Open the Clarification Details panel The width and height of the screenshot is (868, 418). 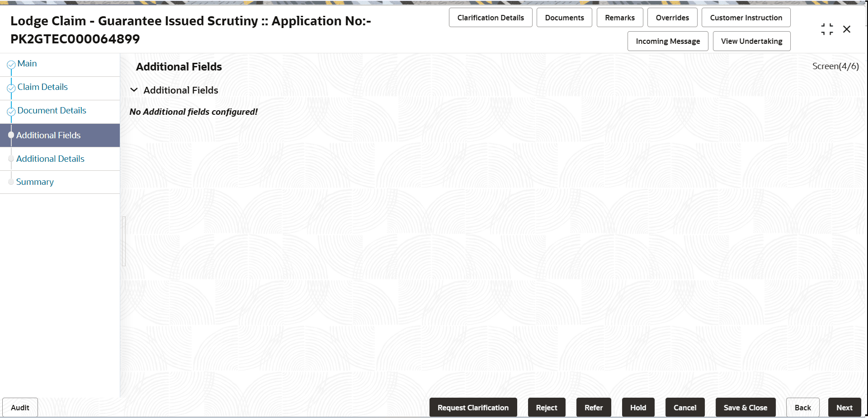click(490, 17)
